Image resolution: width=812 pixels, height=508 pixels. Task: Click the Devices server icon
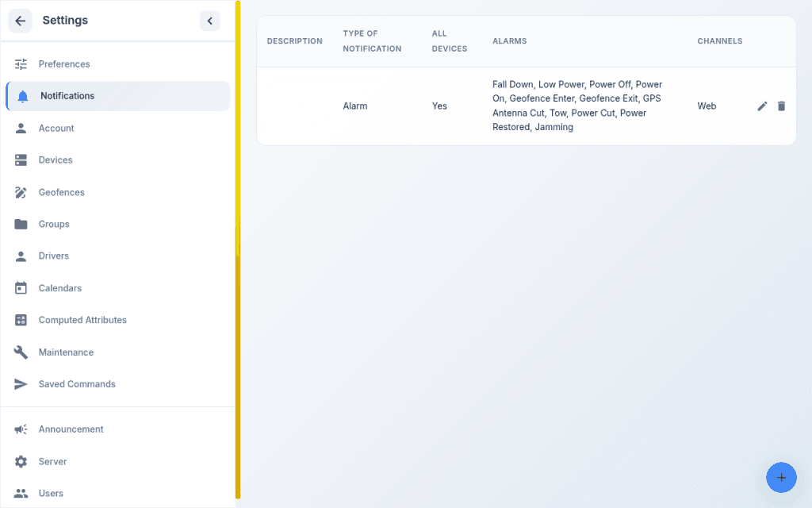(x=21, y=160)
